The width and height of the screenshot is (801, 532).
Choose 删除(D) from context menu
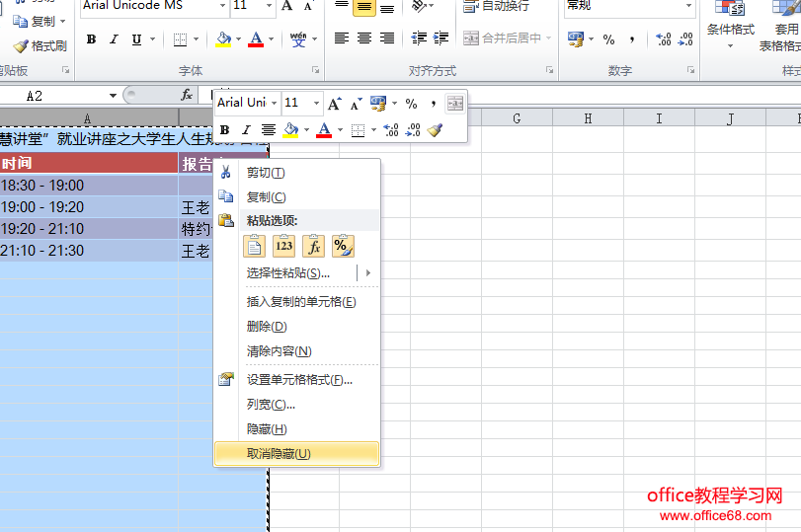pos(297,327)
